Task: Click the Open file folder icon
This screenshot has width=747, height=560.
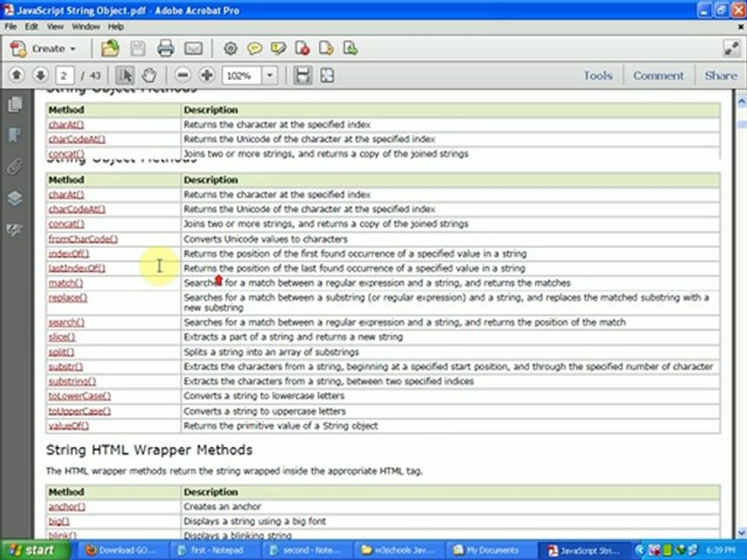Action: point(110,48)
